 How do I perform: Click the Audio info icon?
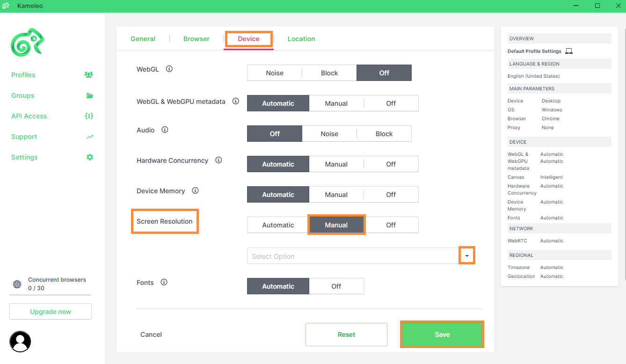coord(165,130)
